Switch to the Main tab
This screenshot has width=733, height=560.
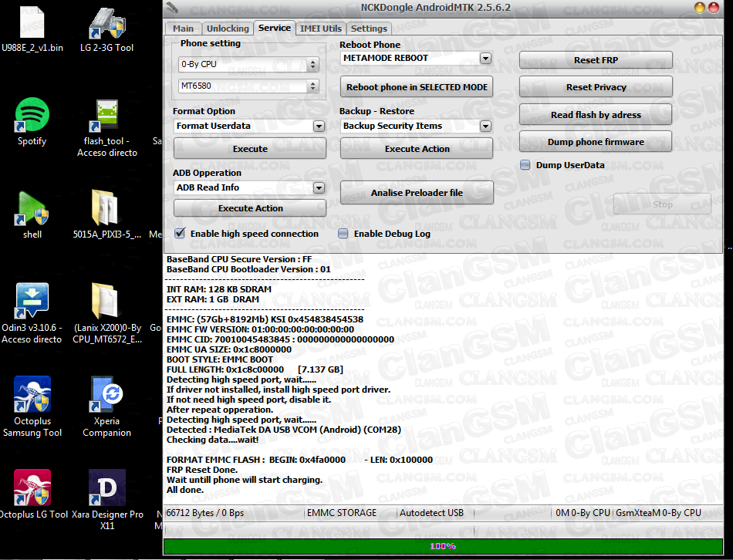[x=184, y=29]
